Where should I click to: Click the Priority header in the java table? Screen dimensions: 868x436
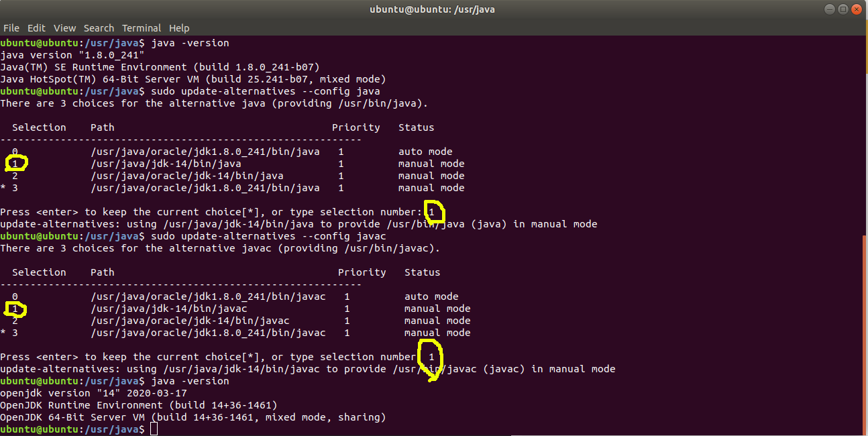click(x=356, y=127)
